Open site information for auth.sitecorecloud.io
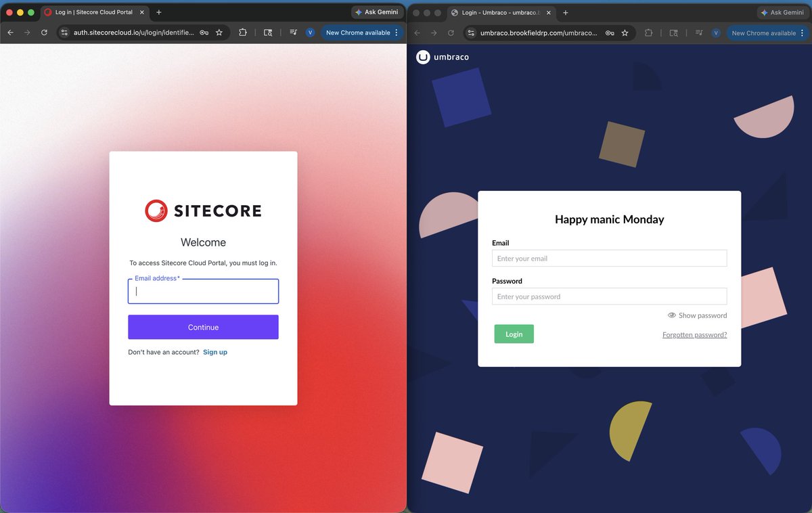The width and height of the screenshot is (812, 513). coord(64,32)
